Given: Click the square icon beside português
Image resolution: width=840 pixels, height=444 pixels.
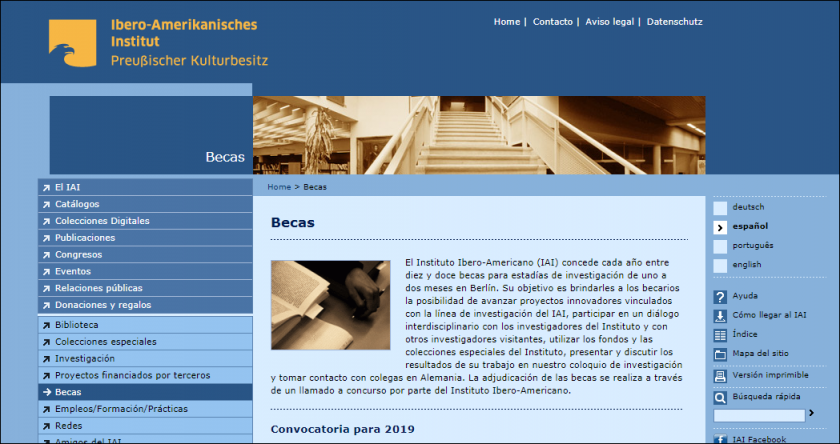Looking at the screenshot, I should point(720,247).
